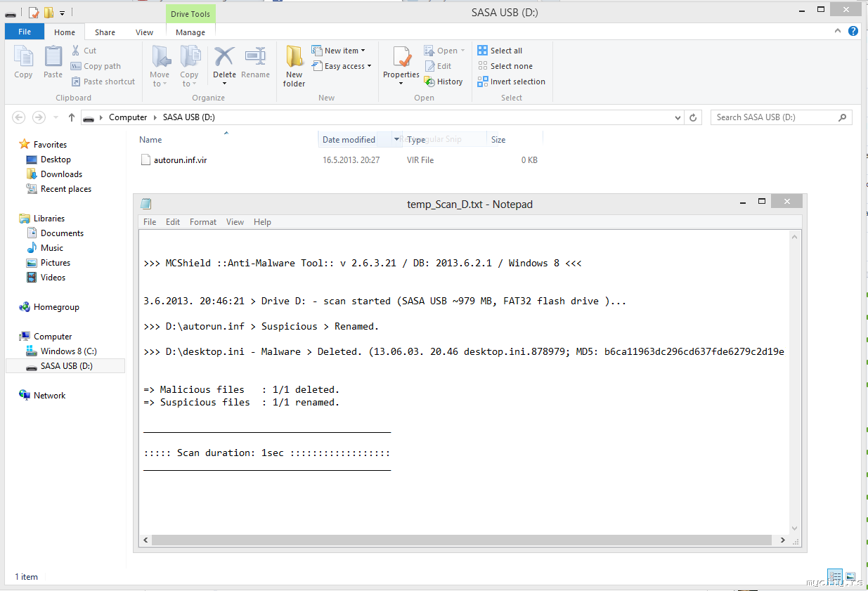The width and height of the screenshot is (868, 591).
Task: Open the Notepad View menu
Action: tap(235, 222)
